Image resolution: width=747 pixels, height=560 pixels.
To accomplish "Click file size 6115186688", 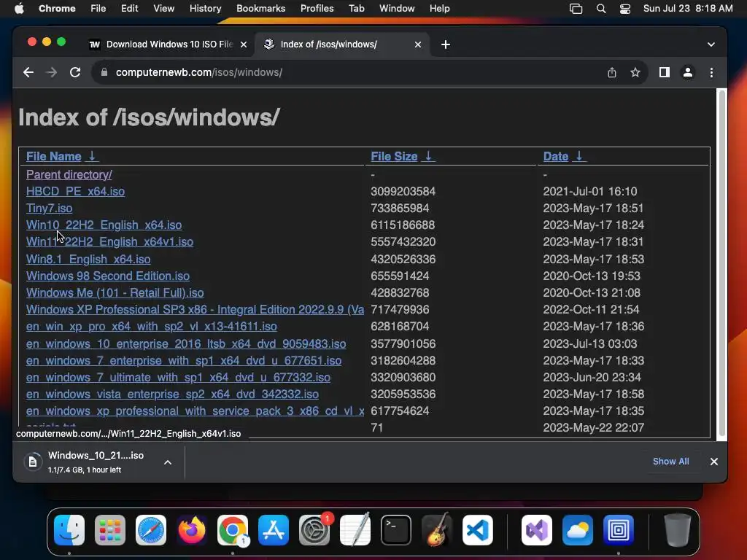I will [x=403, y=225].
